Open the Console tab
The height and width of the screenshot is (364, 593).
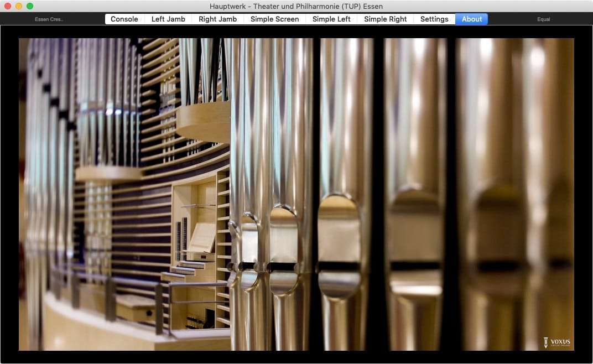(x=124, y=19)
